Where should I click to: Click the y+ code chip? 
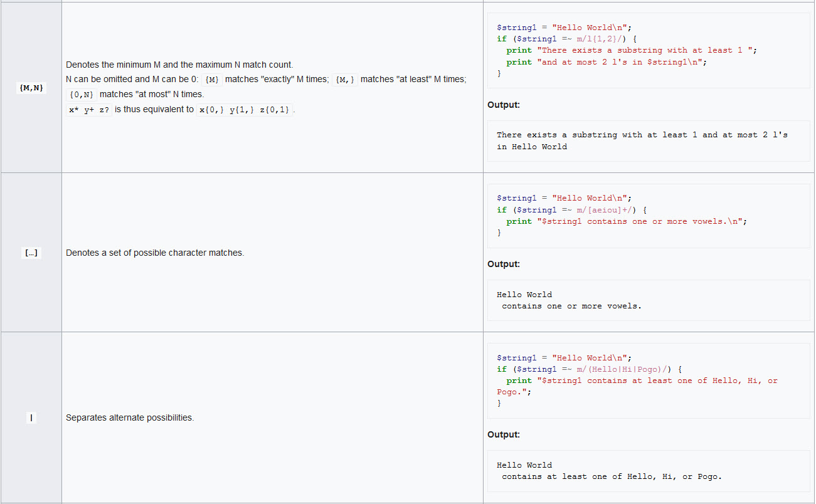[88, 109]
